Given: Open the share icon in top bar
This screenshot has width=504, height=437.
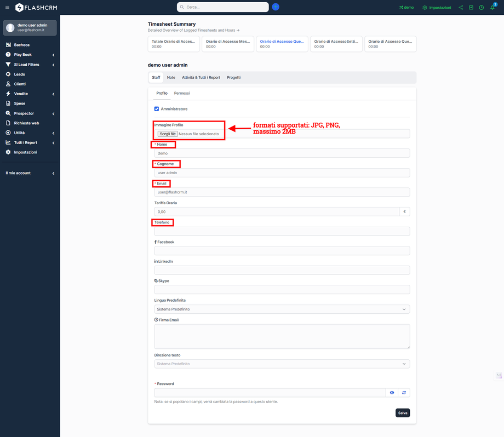Looking at the screenshot, I should pyautogui.click(x=461, y=7).
